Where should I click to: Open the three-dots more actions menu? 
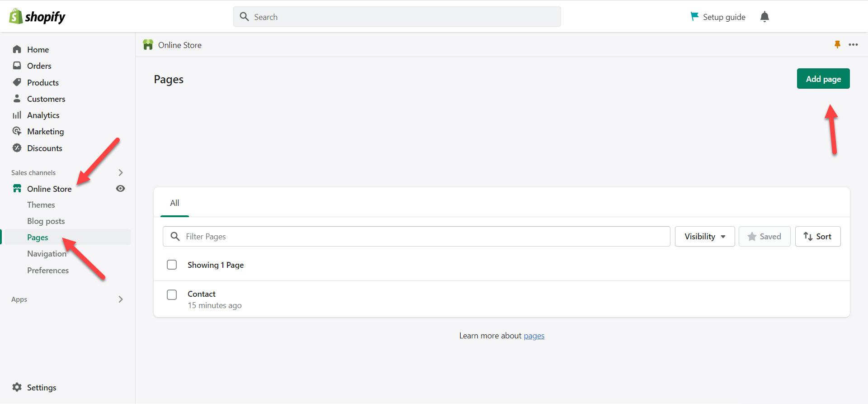point(853,44)
